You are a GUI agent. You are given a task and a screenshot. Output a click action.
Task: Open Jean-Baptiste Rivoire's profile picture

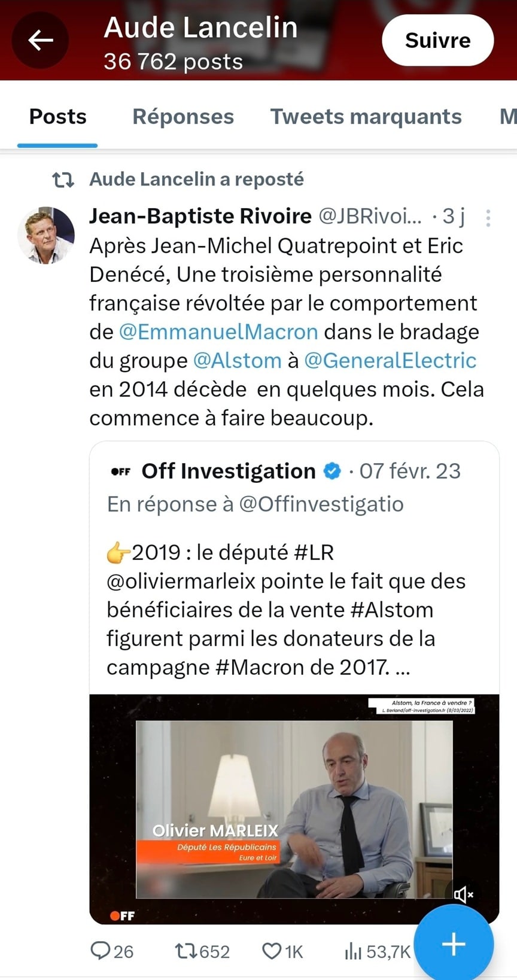point(46,235)
